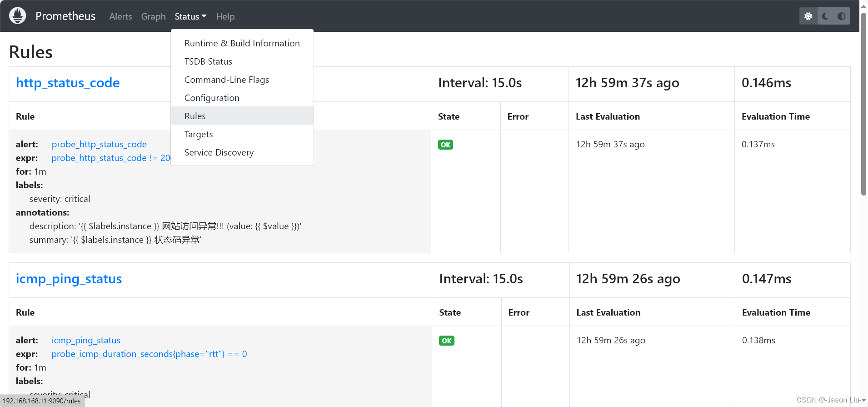Viewport: 868px width, 407px height.
Task: Click the Rules page heading
Action: [x=31, y=52]
